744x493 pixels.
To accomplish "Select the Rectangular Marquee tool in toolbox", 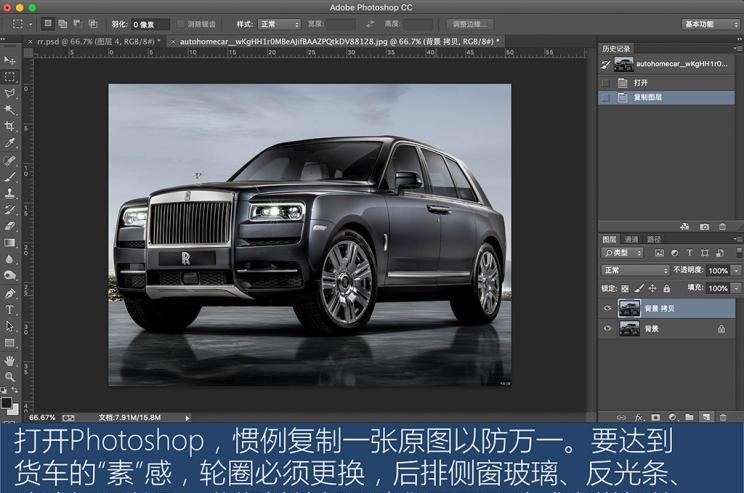I will pyautogui.click(x=9, y=77).
